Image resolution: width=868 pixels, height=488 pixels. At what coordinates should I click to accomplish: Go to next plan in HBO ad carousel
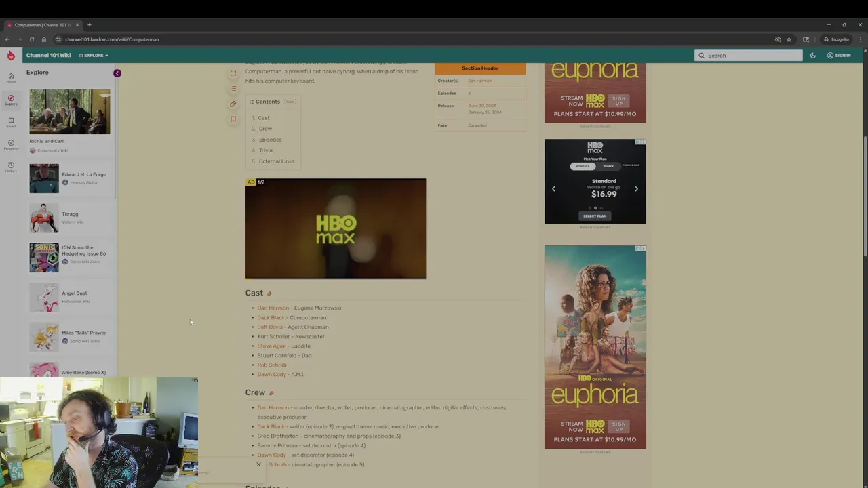click(x=636, y=189)
